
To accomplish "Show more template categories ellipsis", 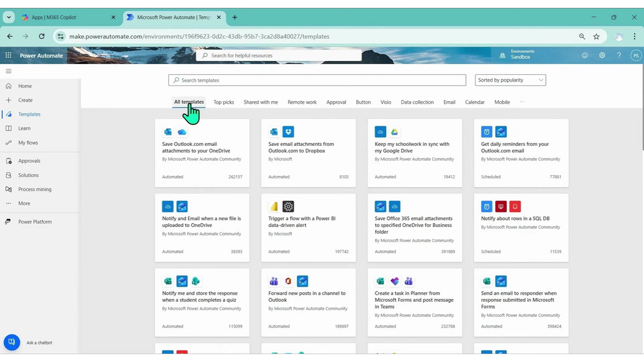I will (x=522, y=102).
